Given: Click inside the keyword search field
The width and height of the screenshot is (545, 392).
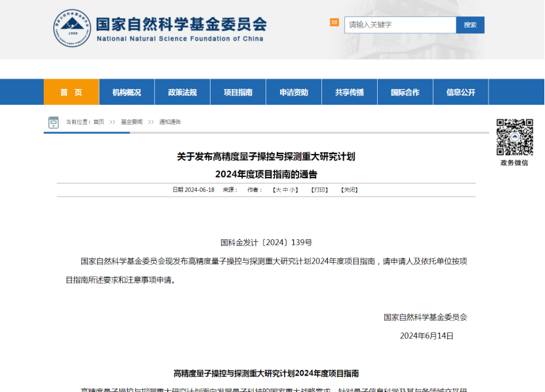Looking at the screenshot, I should (400, 25).
